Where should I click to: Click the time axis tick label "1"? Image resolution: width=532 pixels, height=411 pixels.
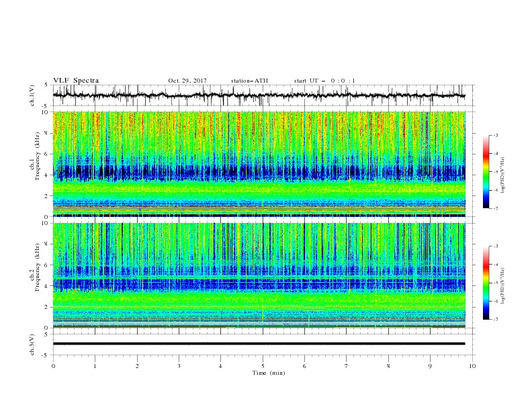coord(95,366)
